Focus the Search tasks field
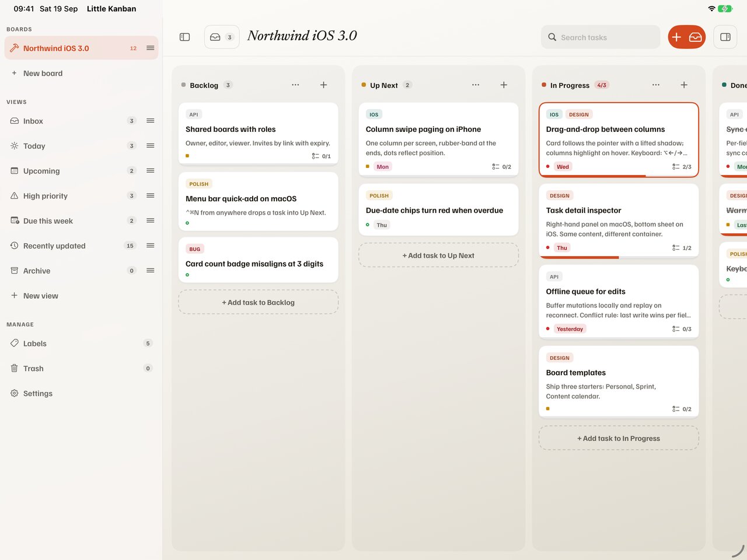747x560 pixels. click(601, 37)
